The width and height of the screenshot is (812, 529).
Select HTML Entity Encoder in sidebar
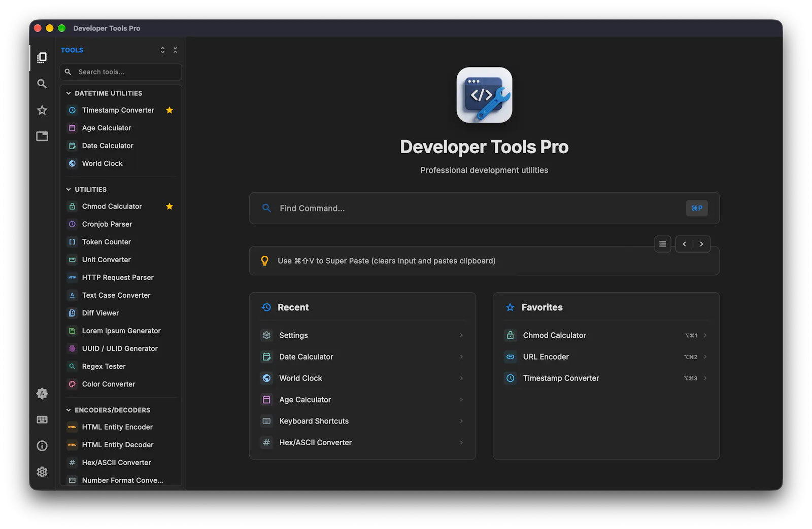[120, 427]
